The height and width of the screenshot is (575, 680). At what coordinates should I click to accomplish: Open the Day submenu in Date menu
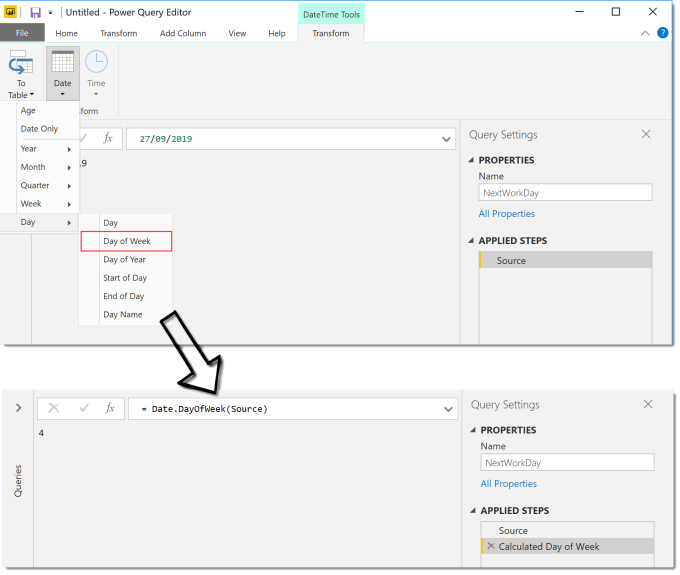(39, 222)
